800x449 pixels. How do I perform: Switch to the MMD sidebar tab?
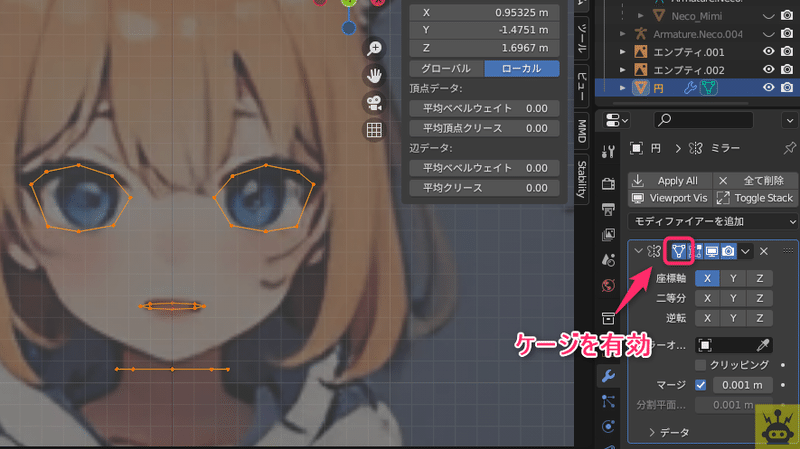coord(582,131)
